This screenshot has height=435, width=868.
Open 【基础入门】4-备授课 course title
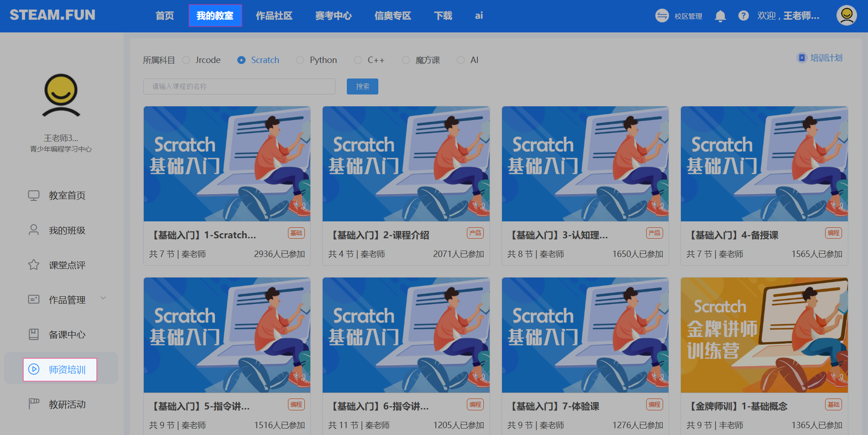[733, 235]
